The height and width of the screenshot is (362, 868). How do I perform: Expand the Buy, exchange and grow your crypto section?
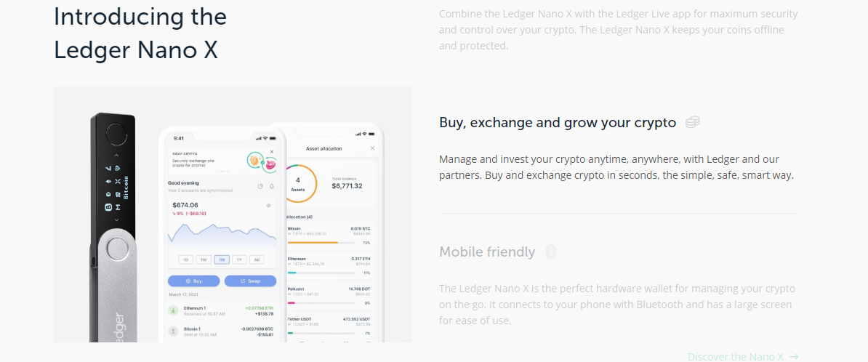pos(558,123)
